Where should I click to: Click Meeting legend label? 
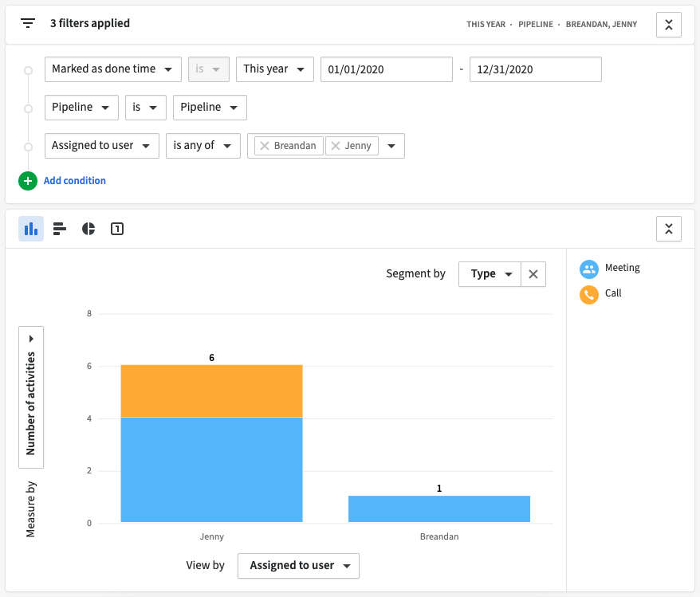(623, 268)
